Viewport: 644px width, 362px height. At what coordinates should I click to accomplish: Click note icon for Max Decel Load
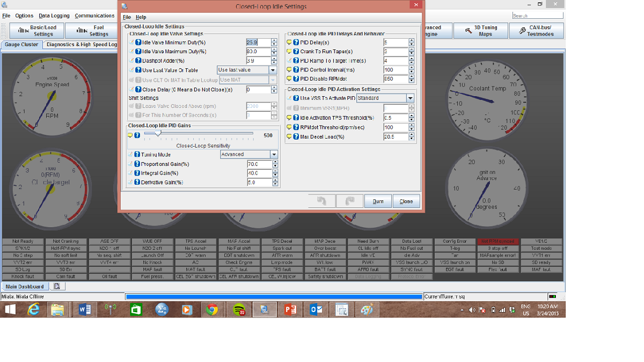coord(289,136)
